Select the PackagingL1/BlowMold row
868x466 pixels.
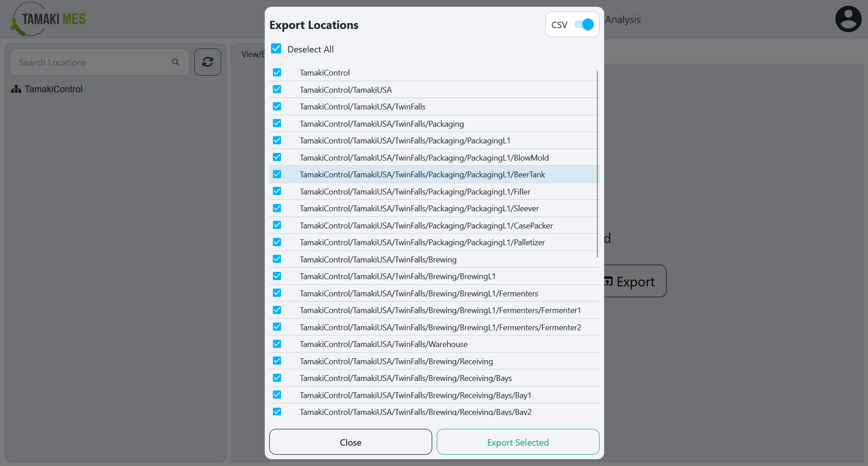[x=424, y=157]
